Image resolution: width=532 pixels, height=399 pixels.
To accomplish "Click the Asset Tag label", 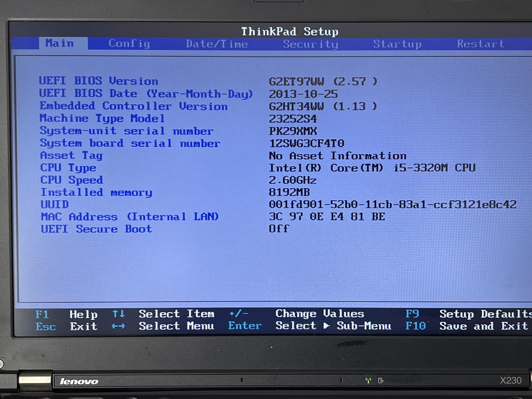I will pyautogui.click(x=71, y=156).
